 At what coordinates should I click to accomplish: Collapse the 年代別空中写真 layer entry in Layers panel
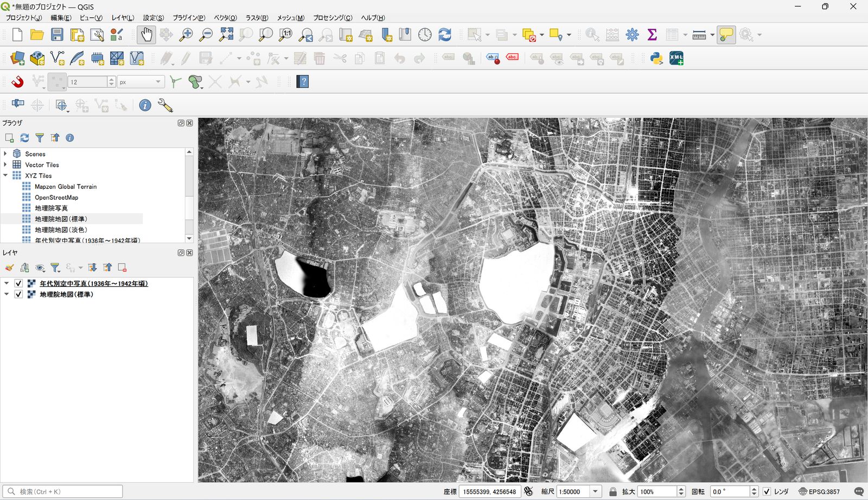(7, 283)
